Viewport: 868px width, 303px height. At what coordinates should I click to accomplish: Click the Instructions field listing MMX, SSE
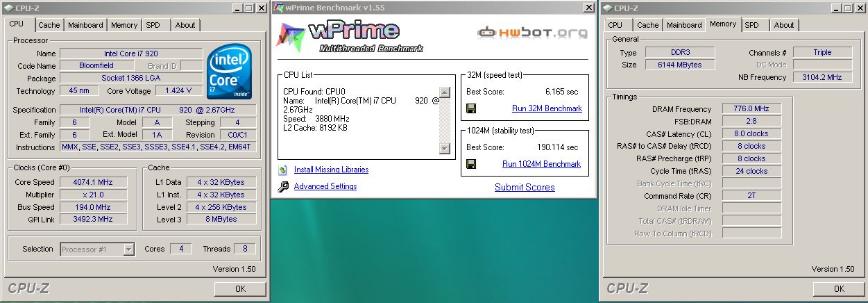pyautogui.click(x=158, y=147)
